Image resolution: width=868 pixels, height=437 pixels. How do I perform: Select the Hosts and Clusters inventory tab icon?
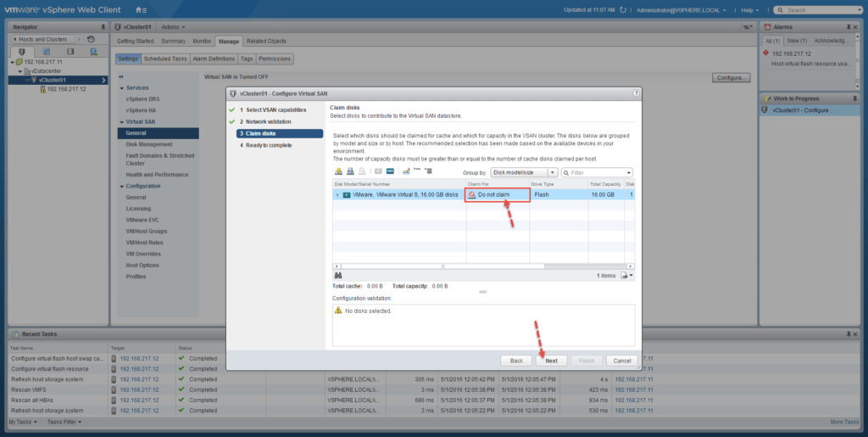click(22, 51)
